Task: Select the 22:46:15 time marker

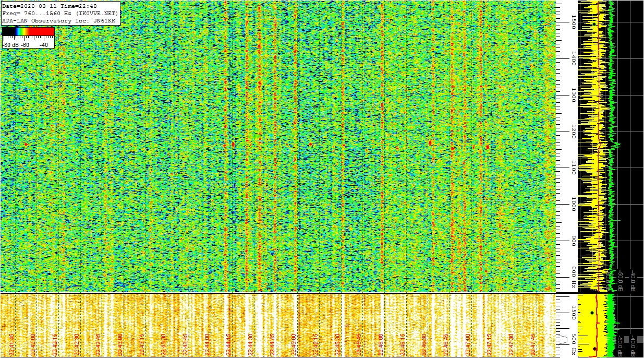Action: point(403,344)
